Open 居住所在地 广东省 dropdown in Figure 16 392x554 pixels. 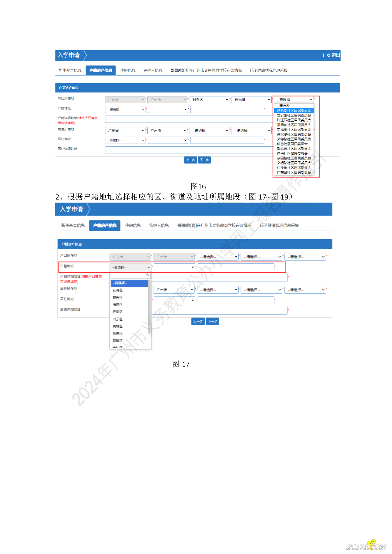pyautogui.click(x=125, y=130)
